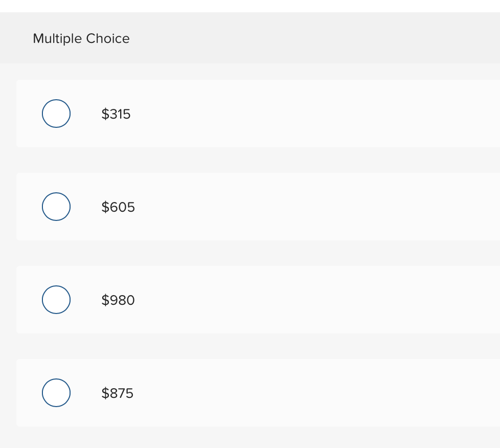This screenshot has height=448, width=500.
Task: Click the answer card containing $315
Action: point(307,114)
